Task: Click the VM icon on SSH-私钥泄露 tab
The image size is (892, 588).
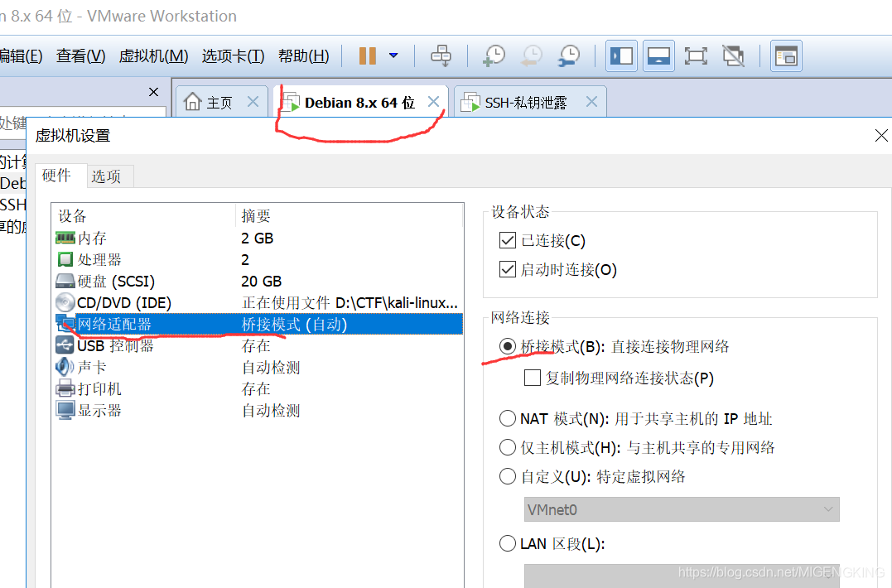Action: pyautogui.click(x=470, y=103)
